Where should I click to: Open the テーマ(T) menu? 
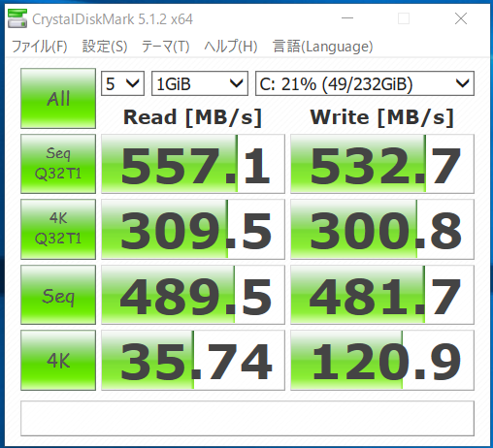pos(166,47)
